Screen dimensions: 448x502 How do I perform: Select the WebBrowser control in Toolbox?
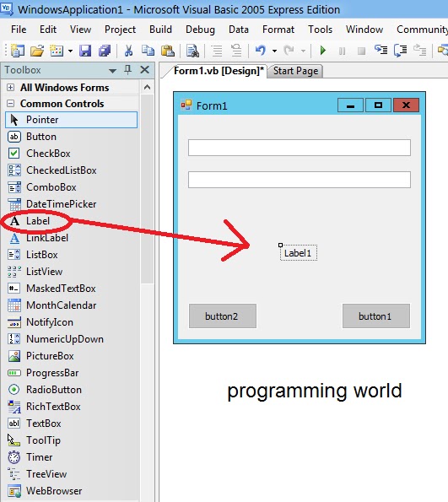coord(72,491)
